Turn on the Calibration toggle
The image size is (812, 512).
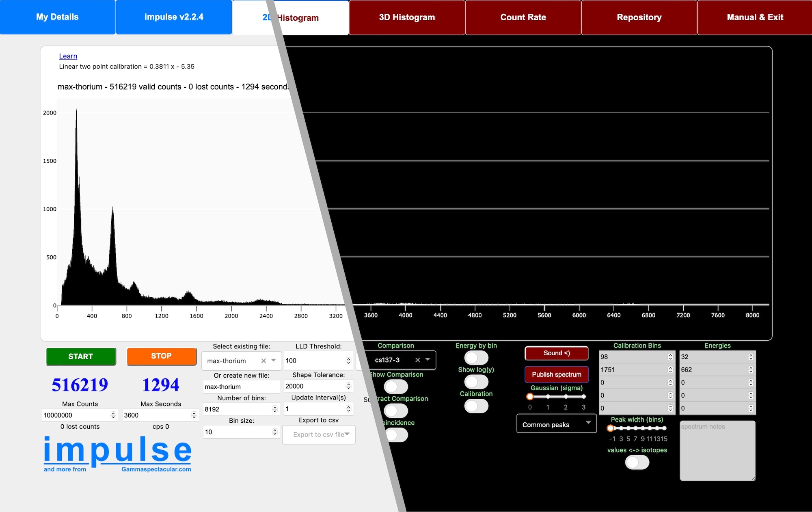[x=476, y=406]
